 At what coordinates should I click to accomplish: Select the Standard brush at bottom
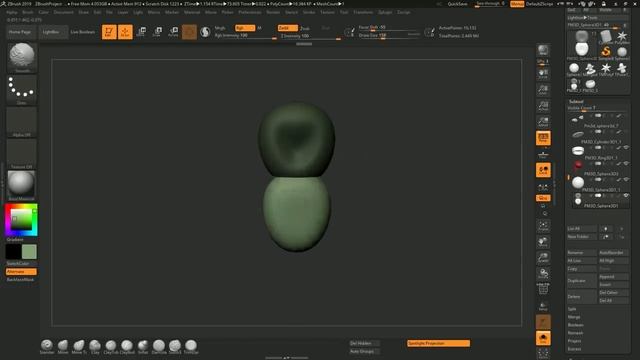47,347
